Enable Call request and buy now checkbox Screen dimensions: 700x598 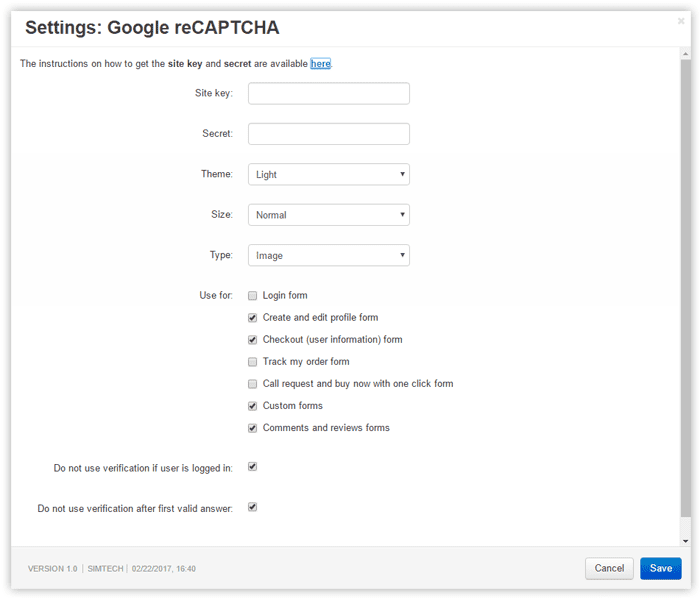click(x=253, y=384)
